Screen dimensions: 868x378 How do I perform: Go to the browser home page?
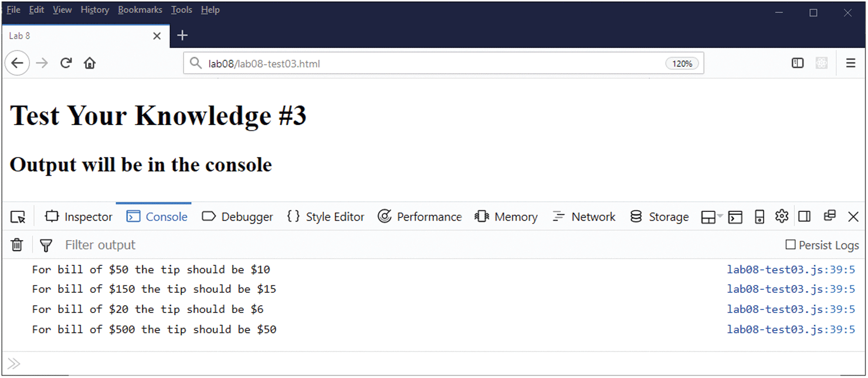[89, 63]
